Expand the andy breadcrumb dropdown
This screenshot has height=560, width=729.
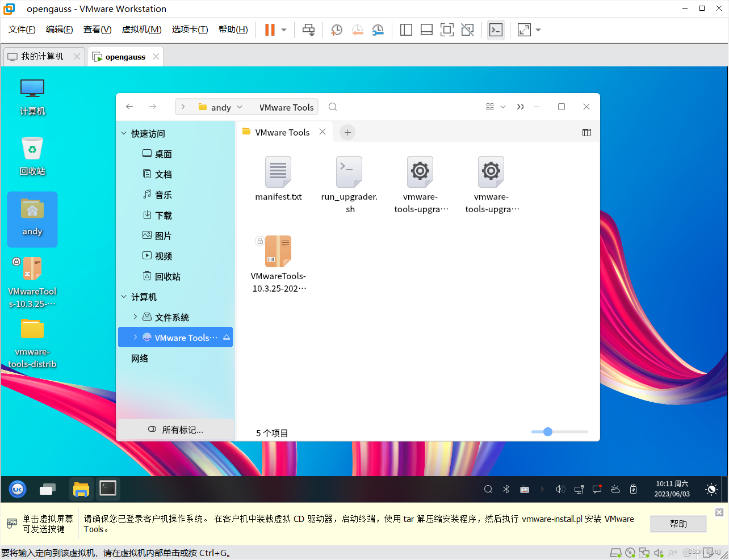pos(239,107)
